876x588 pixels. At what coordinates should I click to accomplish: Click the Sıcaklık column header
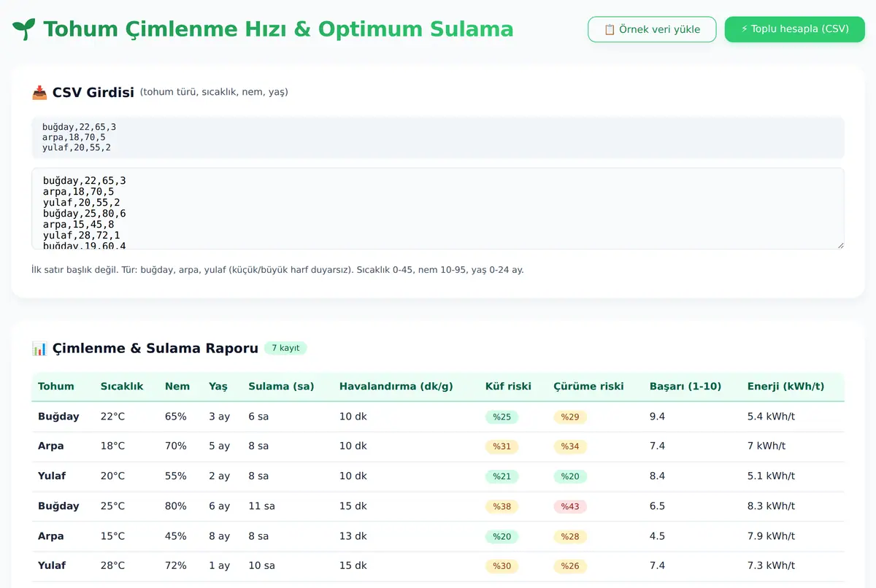[122, 387]
